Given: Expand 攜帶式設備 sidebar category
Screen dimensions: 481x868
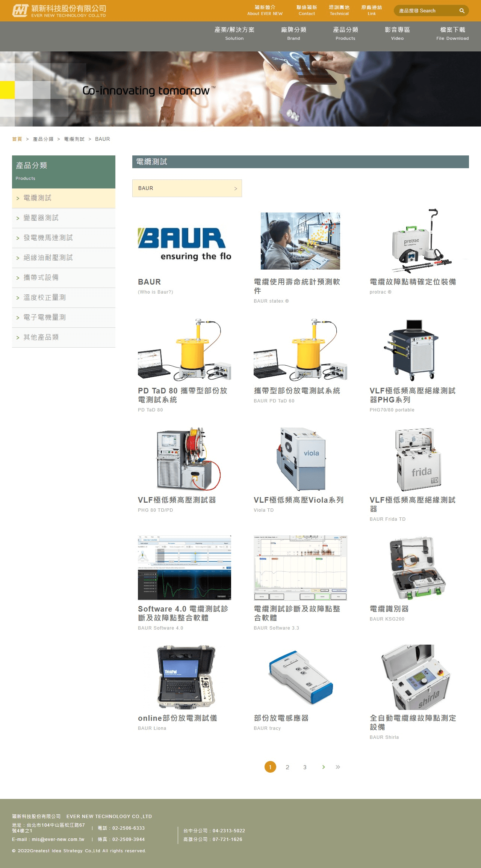Looking at the screenshot, I should pyautogui.click(x=64, y=278).
